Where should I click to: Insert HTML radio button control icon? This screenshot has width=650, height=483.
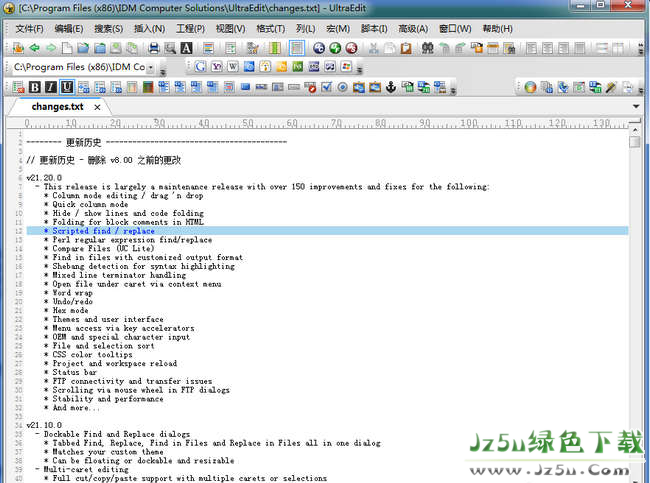point(342,87)
